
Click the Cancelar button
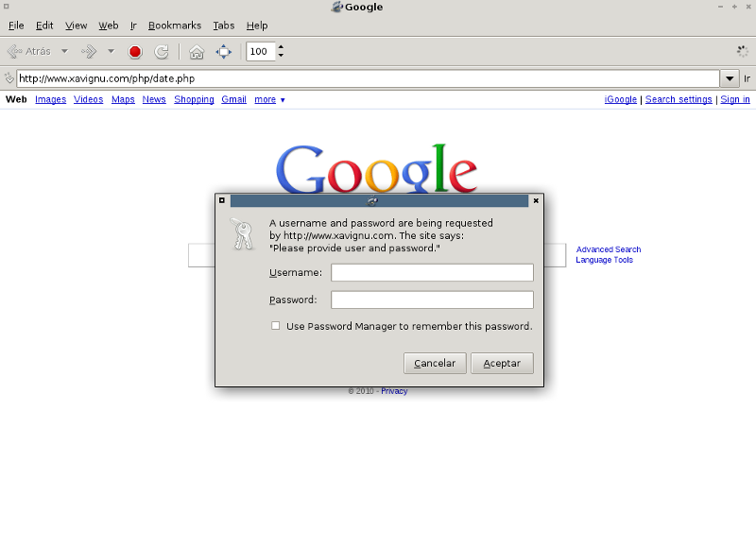tap(435, 364)
